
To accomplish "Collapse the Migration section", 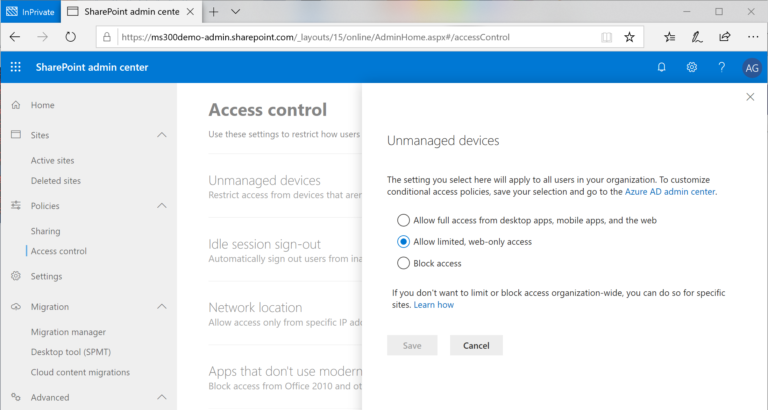I will (x=162, y=307).
